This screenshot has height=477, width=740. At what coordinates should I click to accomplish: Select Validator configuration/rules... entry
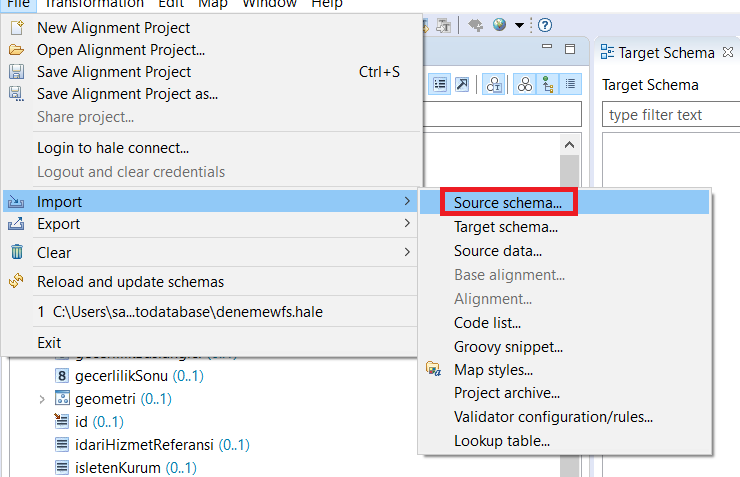coord(564,417)
